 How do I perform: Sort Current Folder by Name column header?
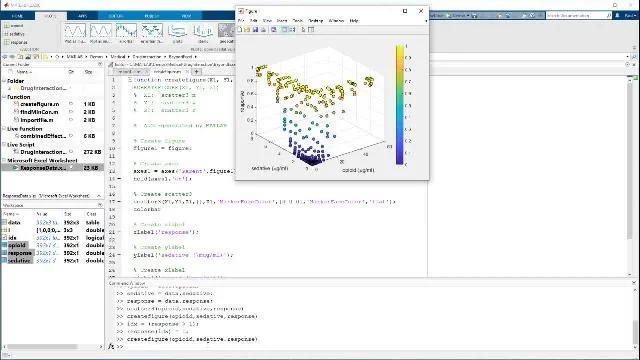pyautogui.click(x=24, y=72)
